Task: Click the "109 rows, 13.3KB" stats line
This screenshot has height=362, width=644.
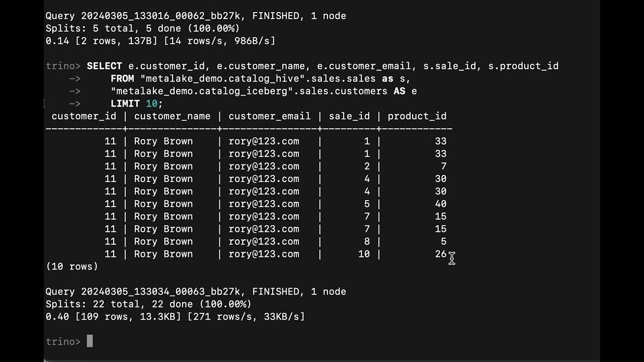Action: click(x=175, y=317)
